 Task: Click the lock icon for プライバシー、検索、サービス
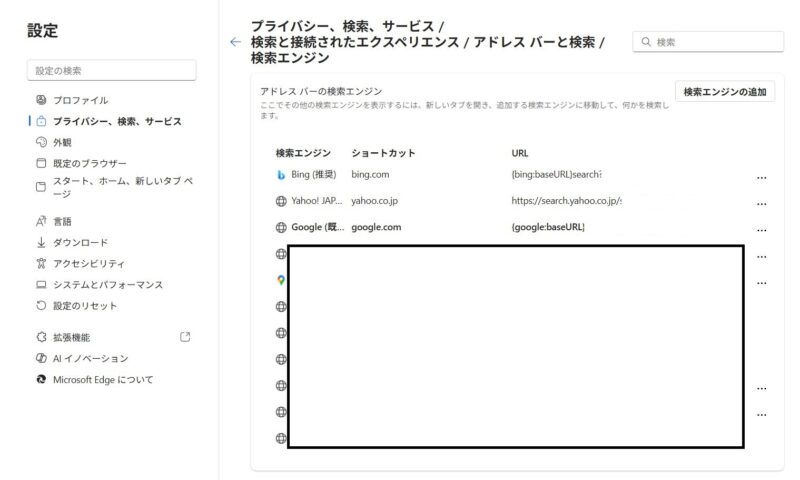(x=41, y=121)
